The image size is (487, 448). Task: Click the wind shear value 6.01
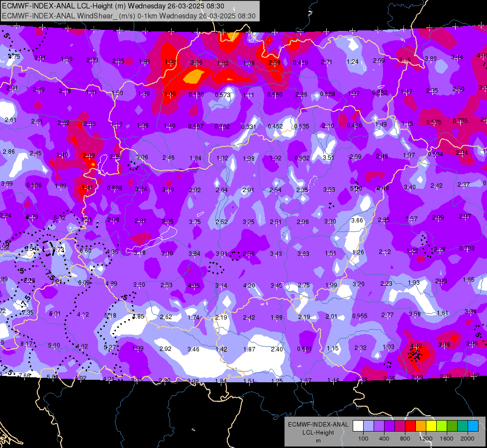pyautogui.click(x=55, y=314)
